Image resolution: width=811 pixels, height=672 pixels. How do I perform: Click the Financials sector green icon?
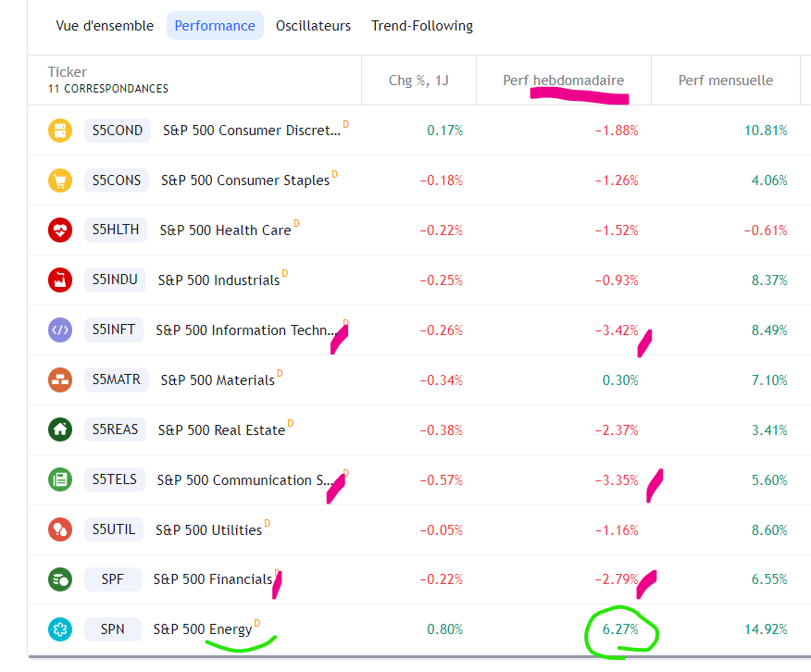click(60, 579)
